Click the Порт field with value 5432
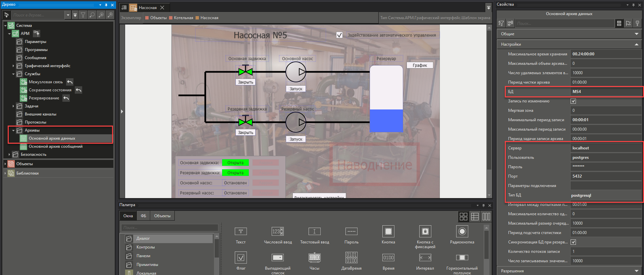The image size is (644, 275). pyautogui.click(x=605, y=176)
